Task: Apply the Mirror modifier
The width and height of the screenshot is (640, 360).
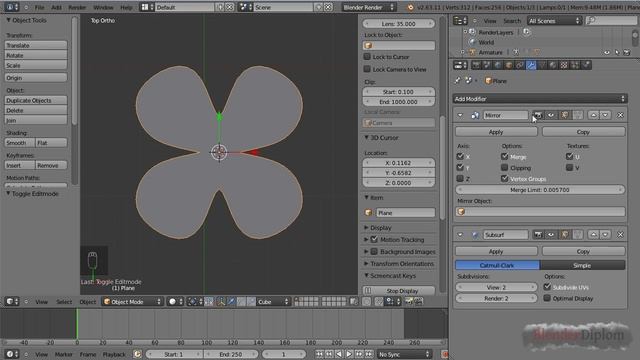Action: [496, 132]
